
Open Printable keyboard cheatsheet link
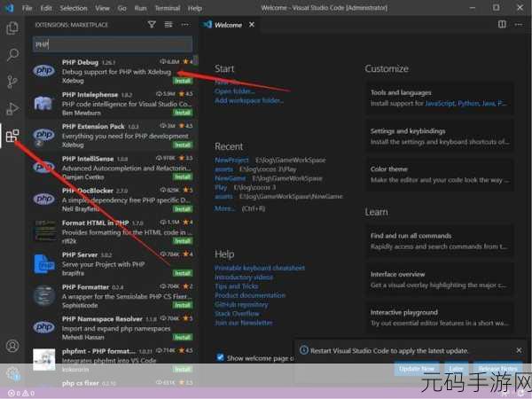click(x=260, y=268)
